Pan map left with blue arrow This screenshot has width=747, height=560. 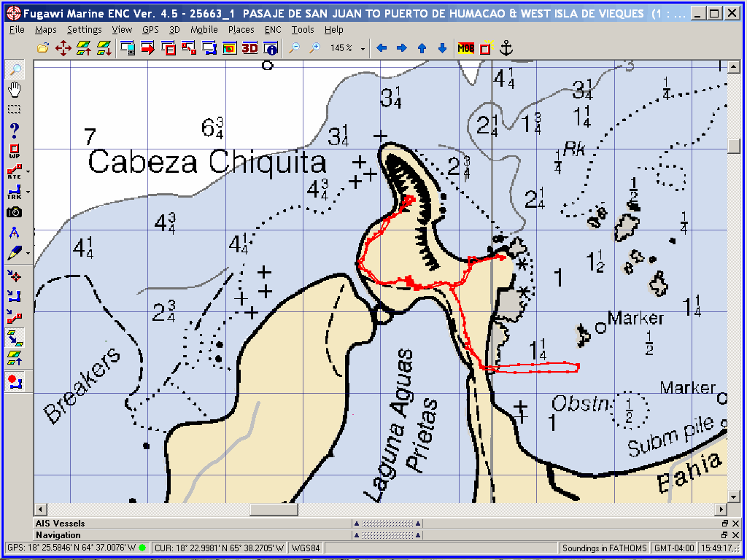382,48
